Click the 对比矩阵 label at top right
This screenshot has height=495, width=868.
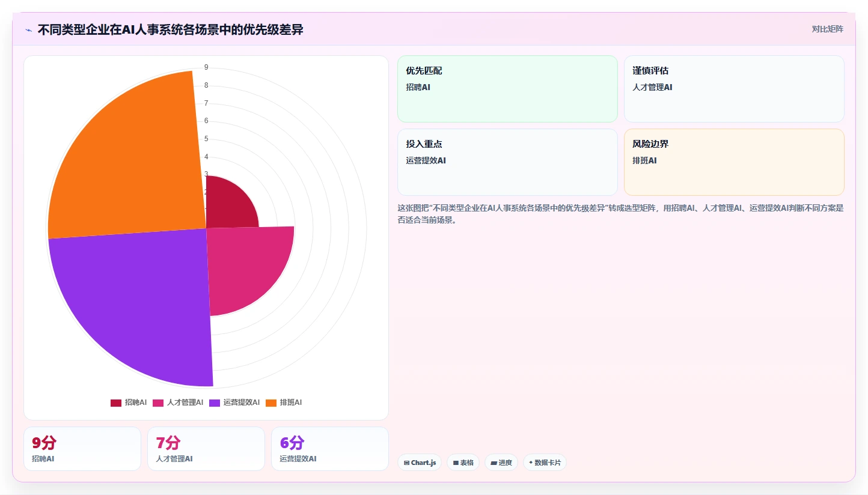(x=828, y=29)
